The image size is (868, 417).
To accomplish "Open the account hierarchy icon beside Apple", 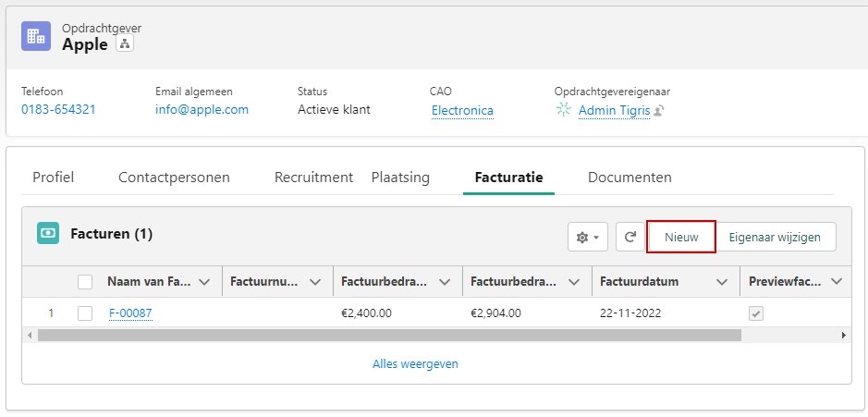I will [125, 44].
